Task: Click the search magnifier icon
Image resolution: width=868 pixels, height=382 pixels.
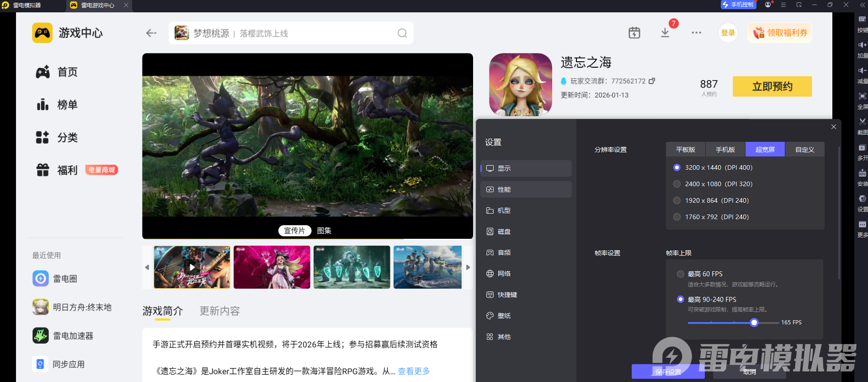Action: pos(402,33)
